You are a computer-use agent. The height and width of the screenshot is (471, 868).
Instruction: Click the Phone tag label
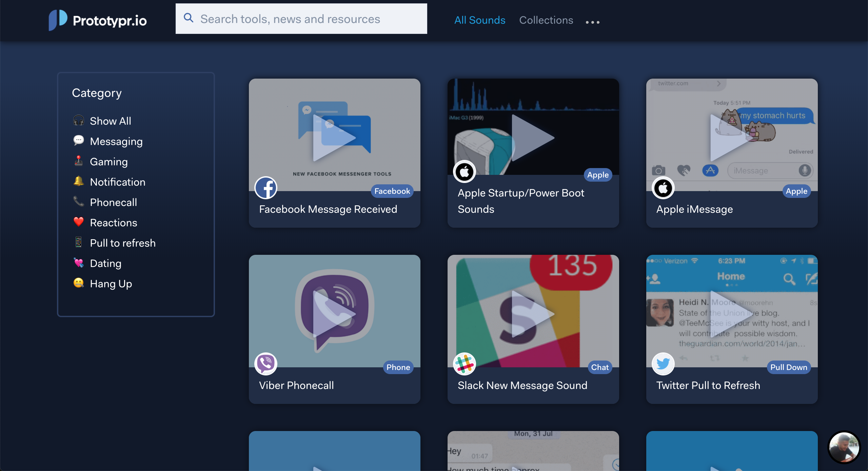click(398, 367)
